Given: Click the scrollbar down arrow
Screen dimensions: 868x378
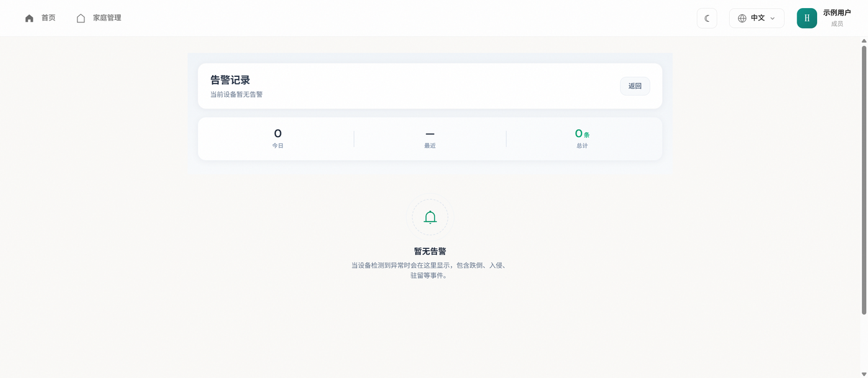Looking at the screenshot, I should [864, 374].
